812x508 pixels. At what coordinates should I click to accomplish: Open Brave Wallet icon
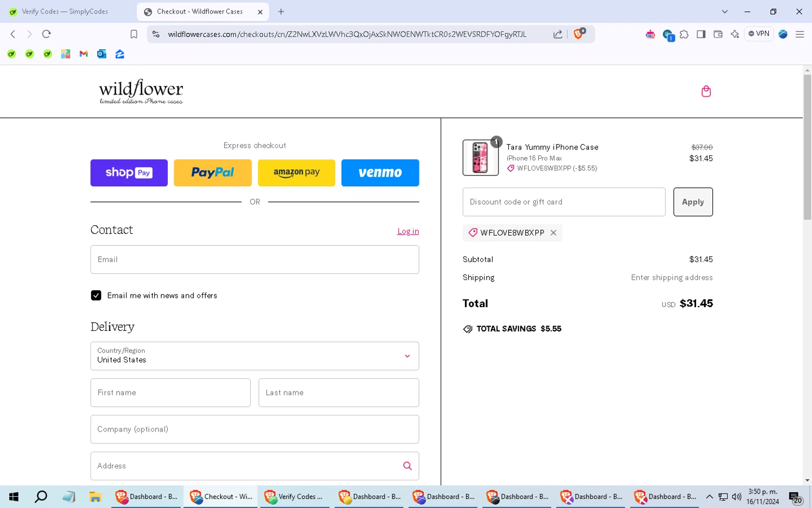coord(718,34)
